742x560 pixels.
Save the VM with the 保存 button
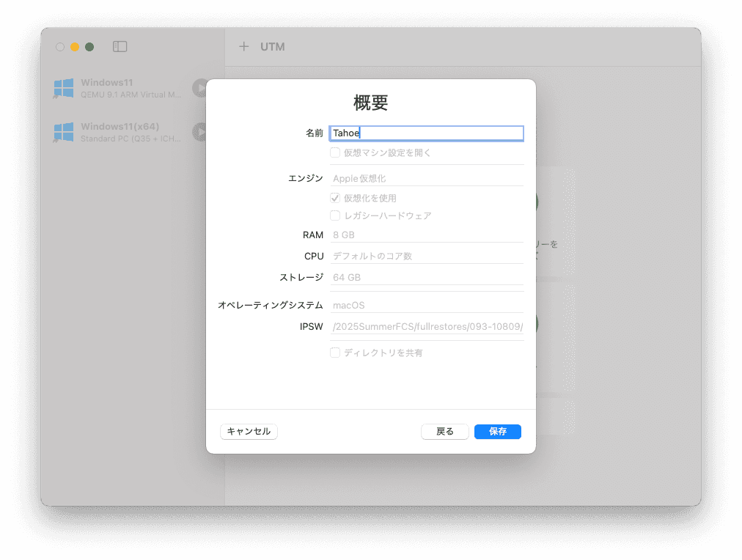coord(498,431)
